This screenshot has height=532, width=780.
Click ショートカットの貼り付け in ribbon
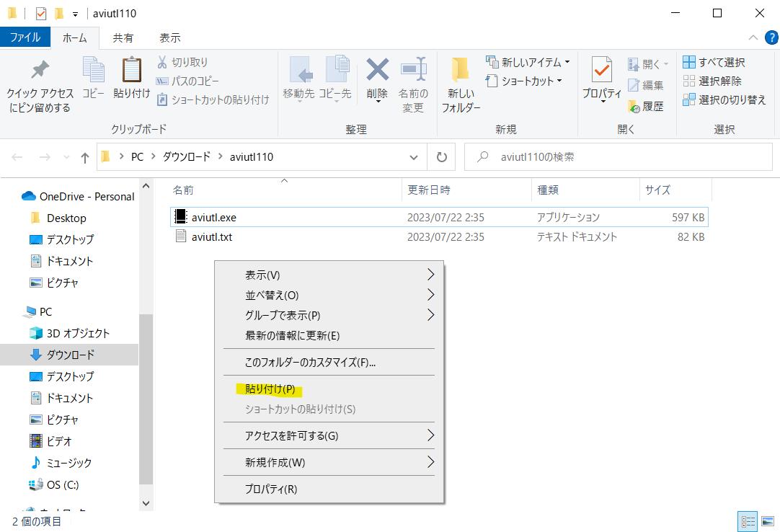pos(213,100)
